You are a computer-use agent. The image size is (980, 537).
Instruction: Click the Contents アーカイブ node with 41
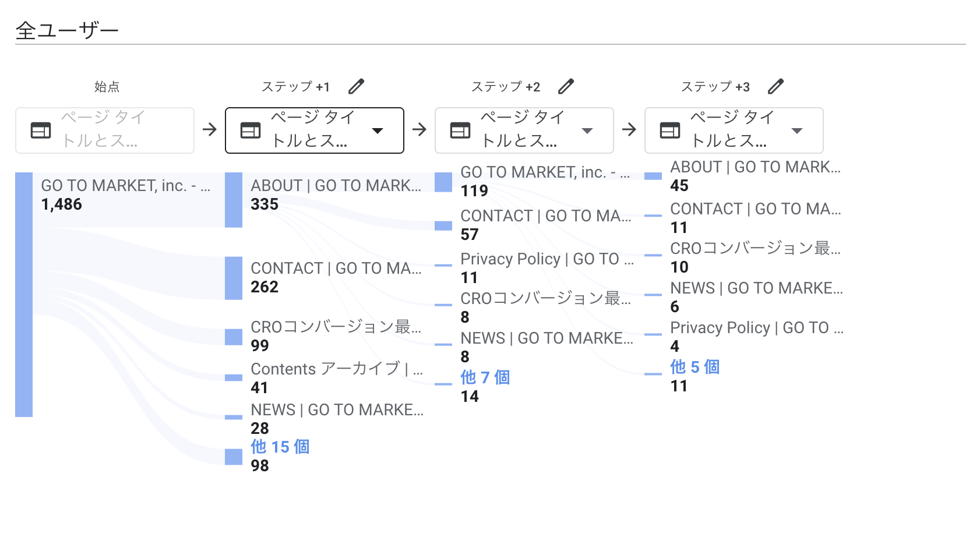[x=234, y=377]
